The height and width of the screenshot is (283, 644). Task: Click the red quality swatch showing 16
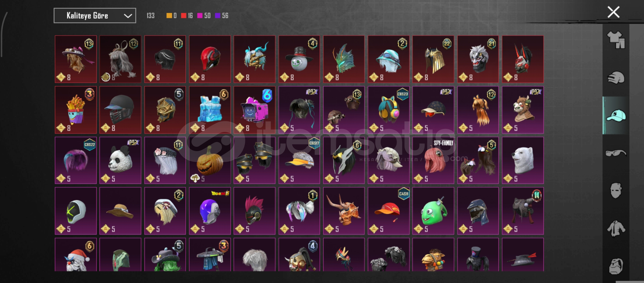coord(184,16)
